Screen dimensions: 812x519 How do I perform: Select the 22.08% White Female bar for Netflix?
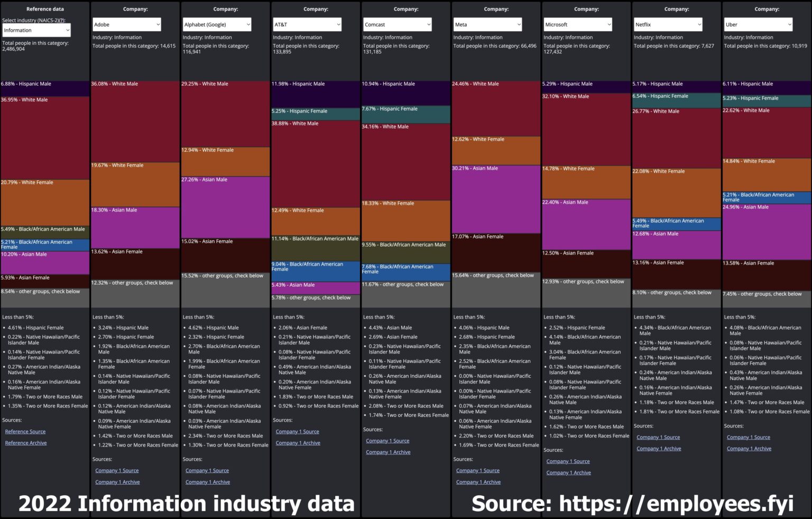(x=677, y=193)
